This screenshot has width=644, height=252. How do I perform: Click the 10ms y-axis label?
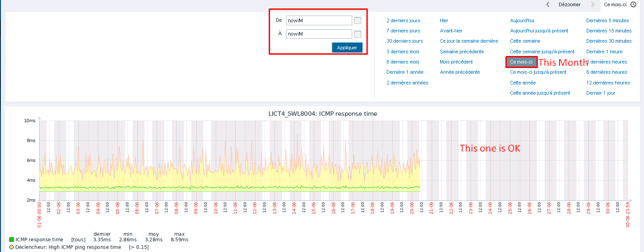coord(30,120)
